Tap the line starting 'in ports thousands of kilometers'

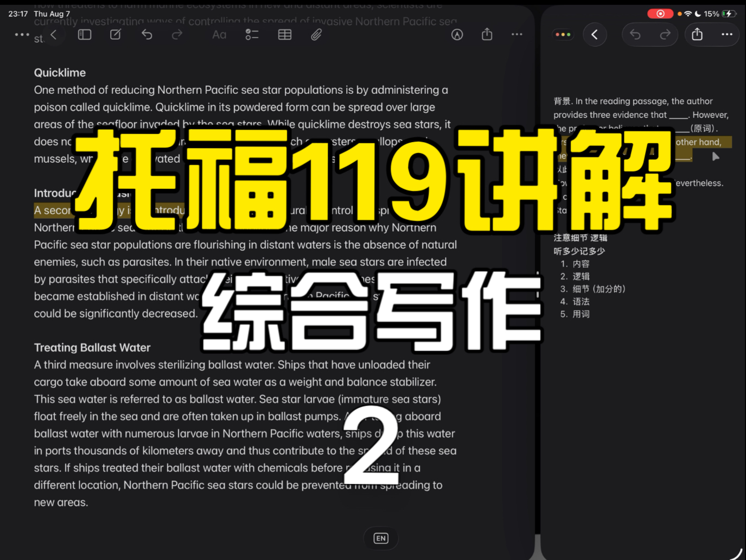pyautogui.click(x=245, y=451)
